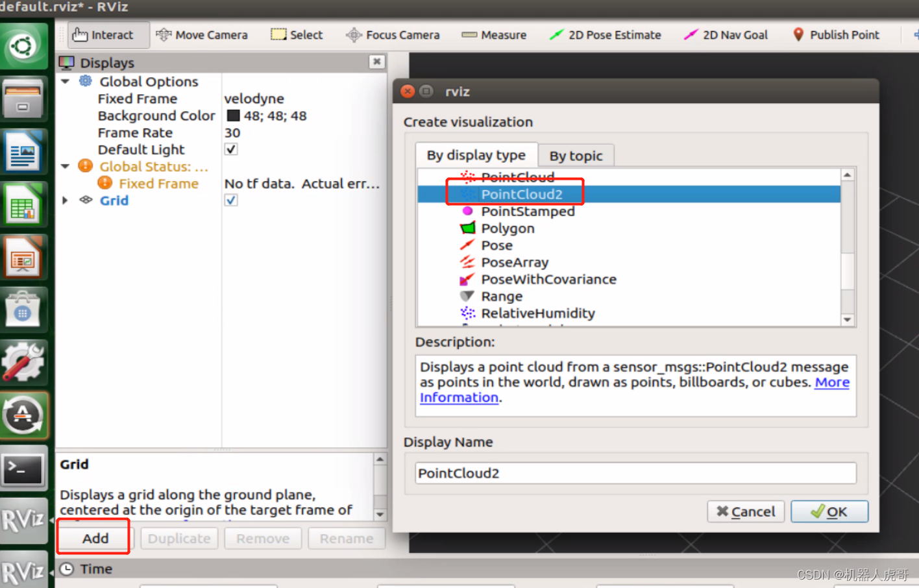Close the rviz Create visualization dialog
The height and width of the screenshot is (588, 919).
pos(408,92)
